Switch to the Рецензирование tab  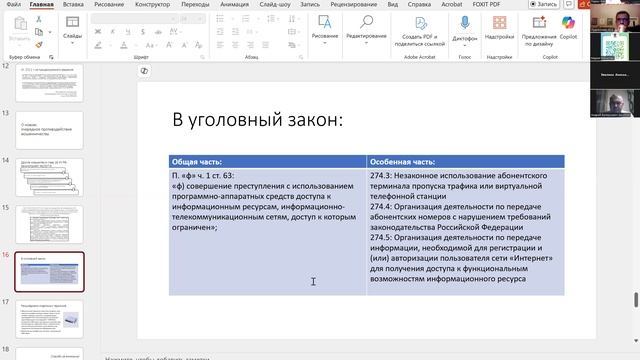[x=353, y=4]
